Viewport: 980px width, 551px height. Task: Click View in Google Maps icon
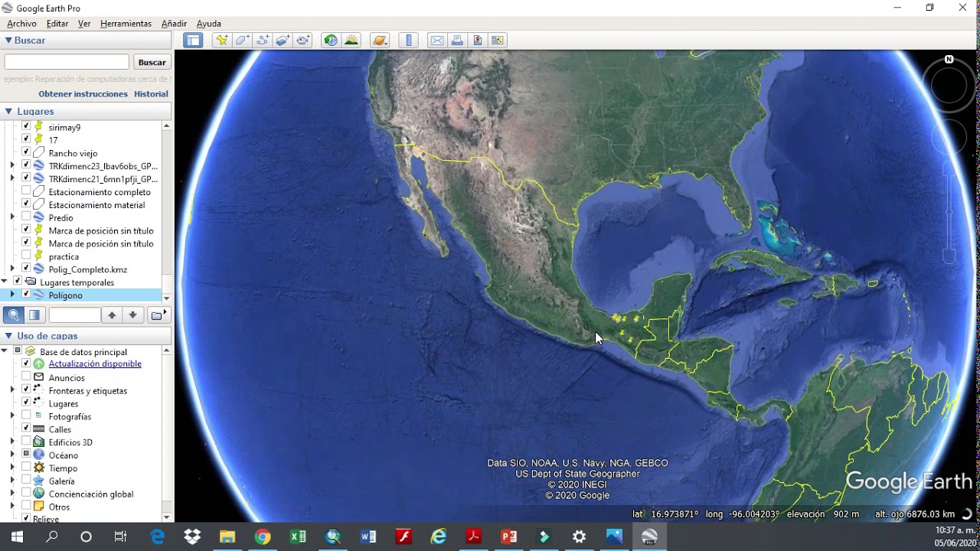[x=498, y=41]
